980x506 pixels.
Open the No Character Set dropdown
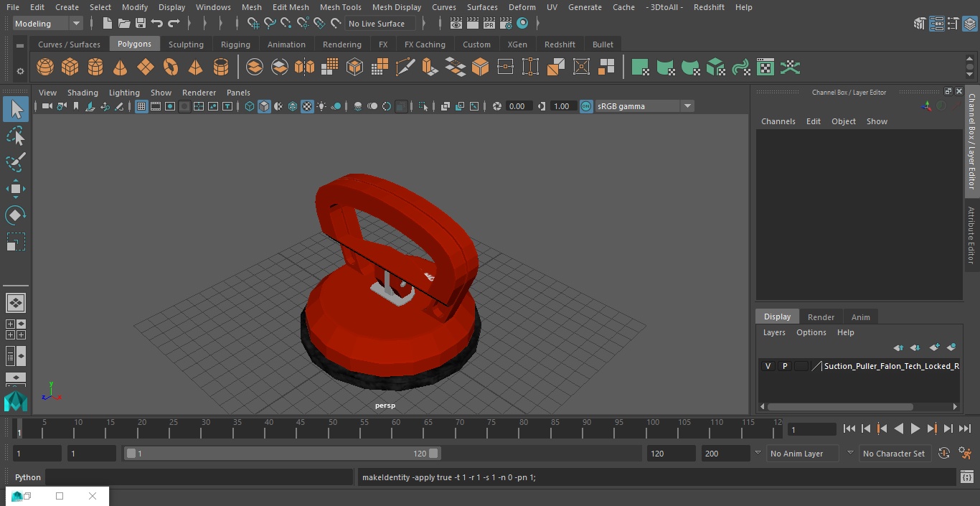point(894,454)
